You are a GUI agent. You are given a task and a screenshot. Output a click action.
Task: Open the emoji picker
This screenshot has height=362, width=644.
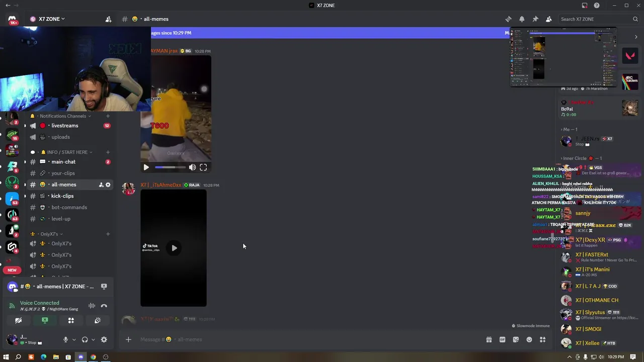click(529, 340)
